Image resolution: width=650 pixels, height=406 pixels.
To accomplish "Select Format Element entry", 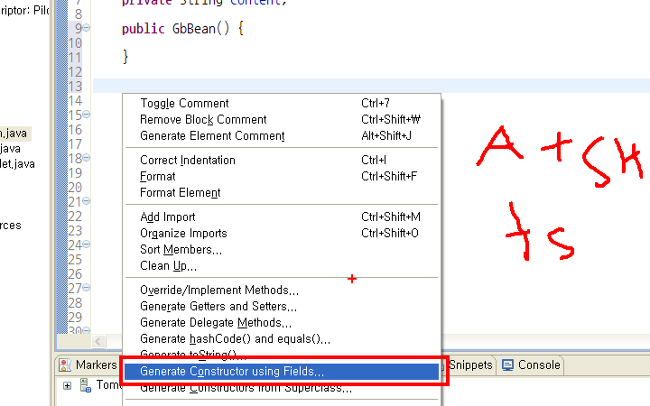I will (x=282, y=193).
